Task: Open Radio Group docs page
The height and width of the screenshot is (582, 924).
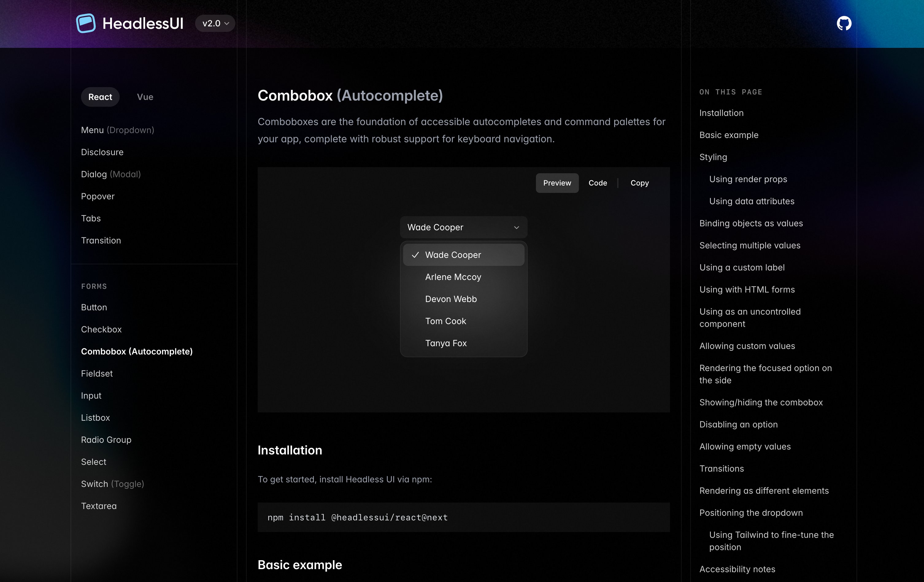Action: [106, 440]
